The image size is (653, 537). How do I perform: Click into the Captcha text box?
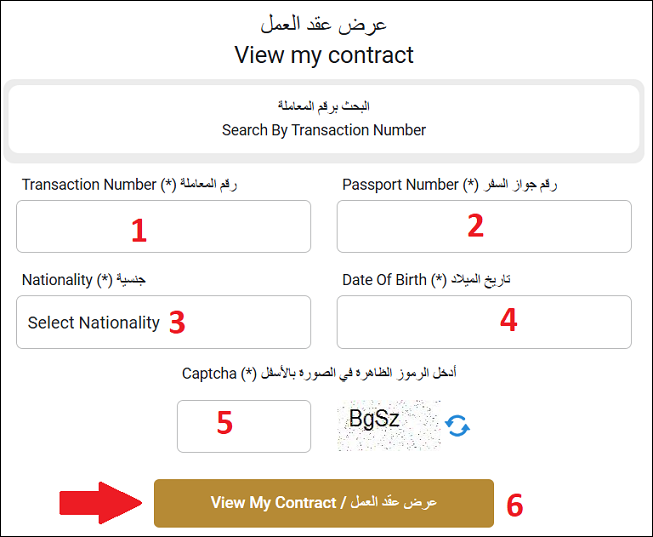[244, 426]
